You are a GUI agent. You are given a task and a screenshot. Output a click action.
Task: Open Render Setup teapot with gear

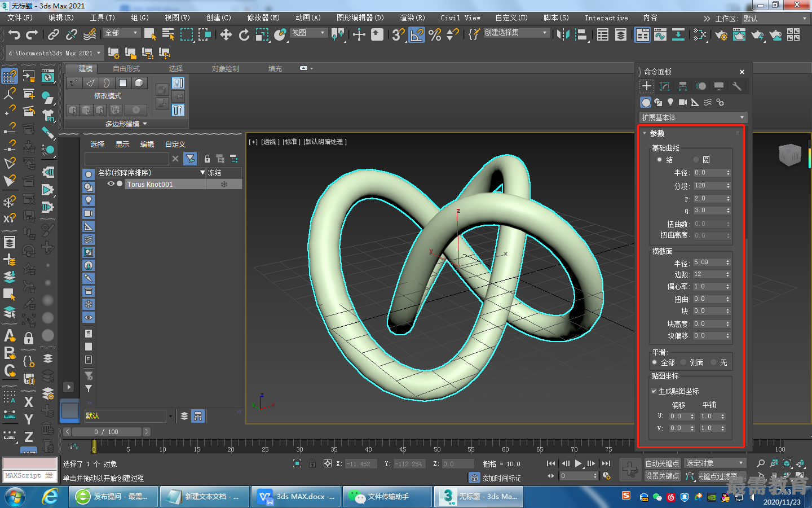pyautogui.click(x=721, y=35)
